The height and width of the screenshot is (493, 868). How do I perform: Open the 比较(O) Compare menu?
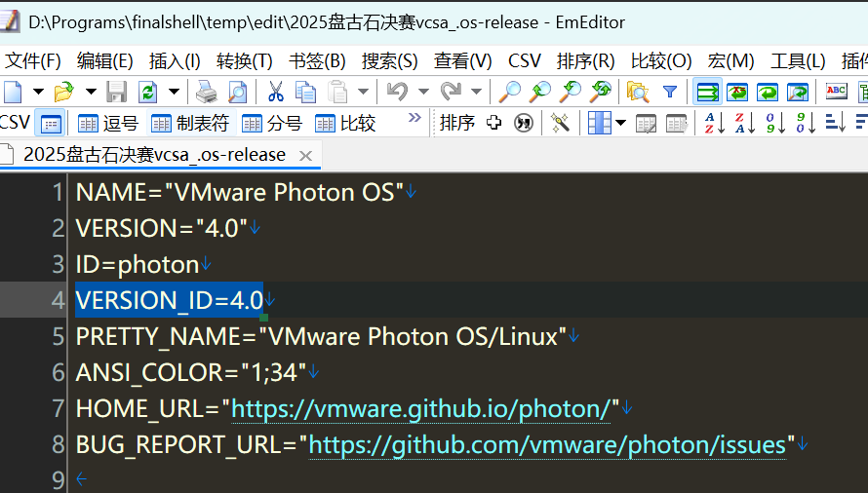(x=661, y=60)
